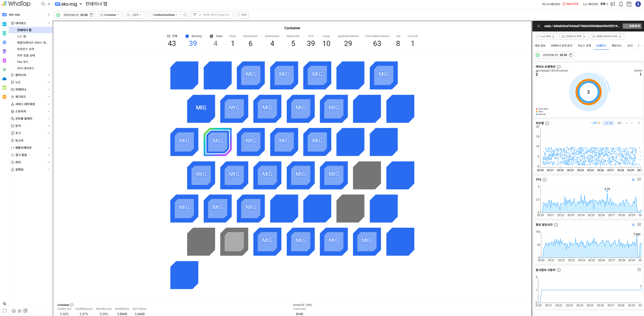The height and width of the screenshot is (316, 644).
Task: Expand the 워크로드 menu section
Action: pos(30,97)
